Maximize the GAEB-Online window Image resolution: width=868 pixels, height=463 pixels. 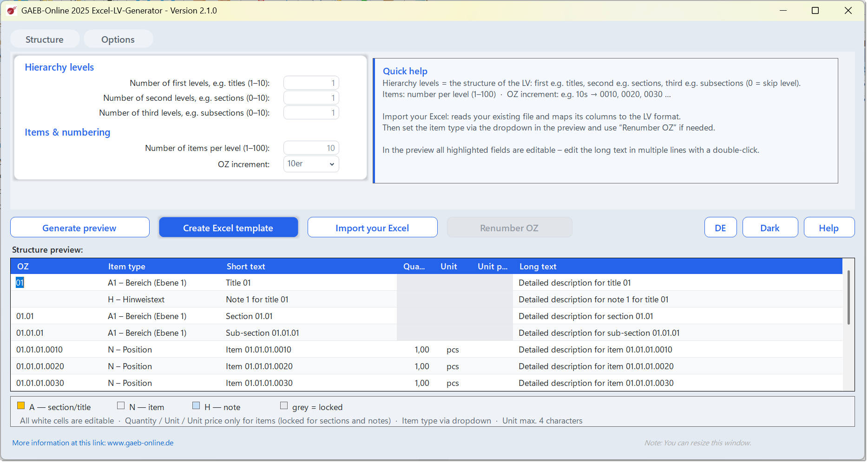tap(815, 10)
